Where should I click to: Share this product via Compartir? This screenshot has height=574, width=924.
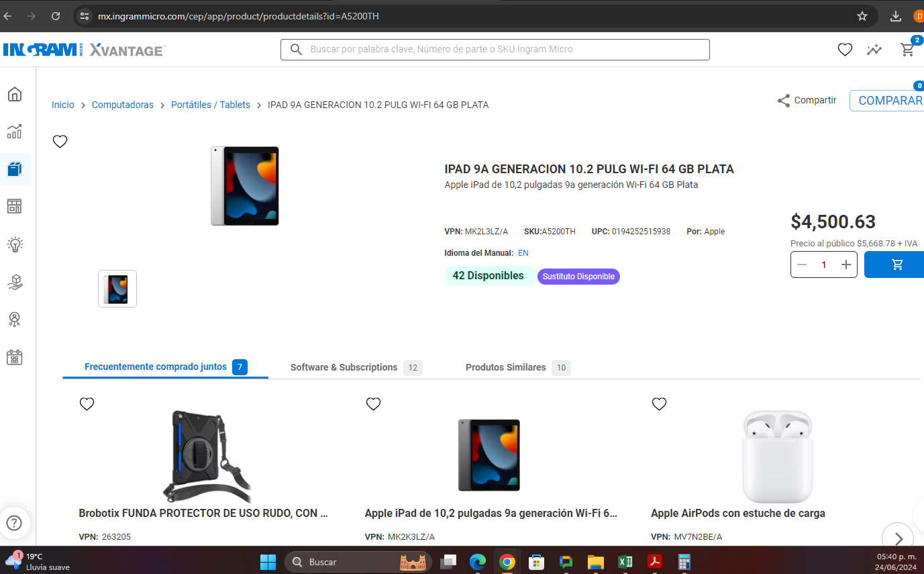807,101
